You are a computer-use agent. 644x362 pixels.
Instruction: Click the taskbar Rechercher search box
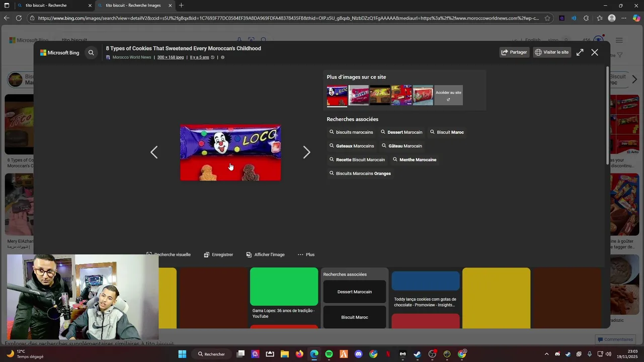click(x=212, y=354)
